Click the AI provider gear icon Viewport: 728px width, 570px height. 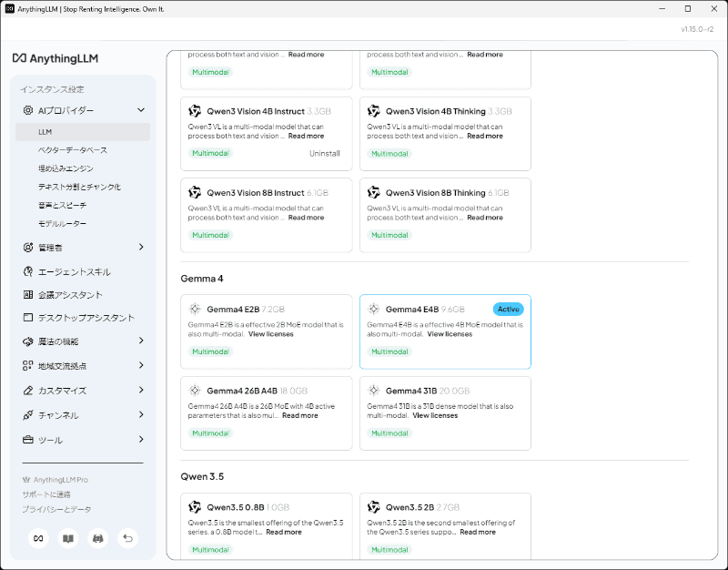[28, 110]
